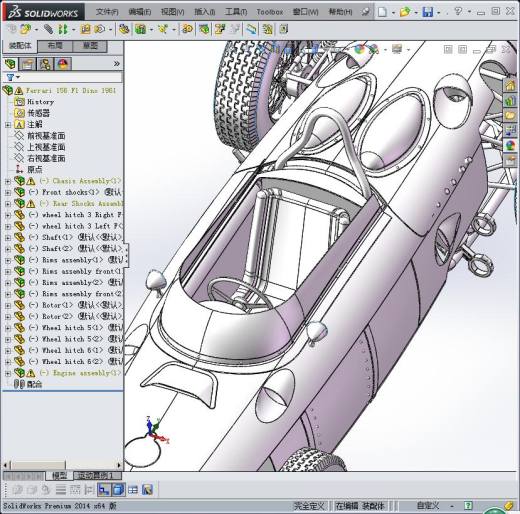This screenshot has width=520, height=514.
Task: Open the PropertyManager tab icon
Action: [x=27, y=64]
